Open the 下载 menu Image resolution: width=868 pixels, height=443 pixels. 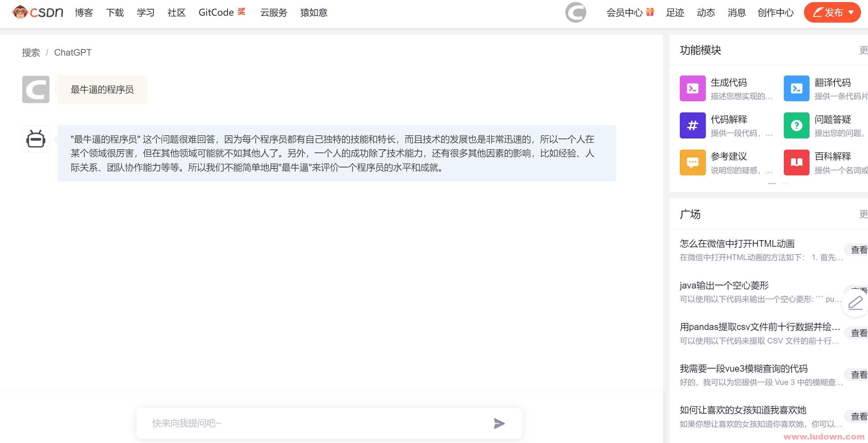[x=115, y=13]
